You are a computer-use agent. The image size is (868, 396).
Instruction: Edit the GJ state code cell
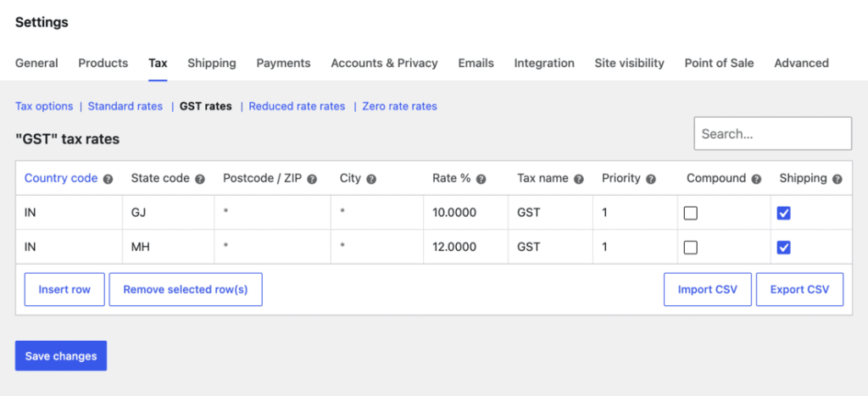pyautogui.click(x=169, y=213)
